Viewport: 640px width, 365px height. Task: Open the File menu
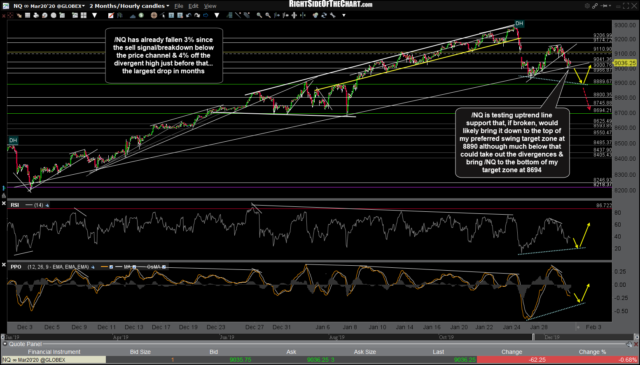179,6
